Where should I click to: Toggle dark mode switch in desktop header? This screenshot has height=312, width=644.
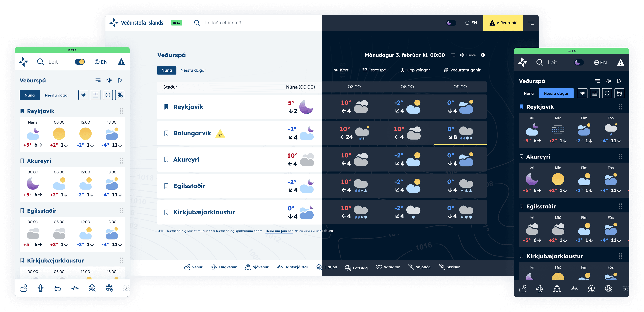point(451,23)
